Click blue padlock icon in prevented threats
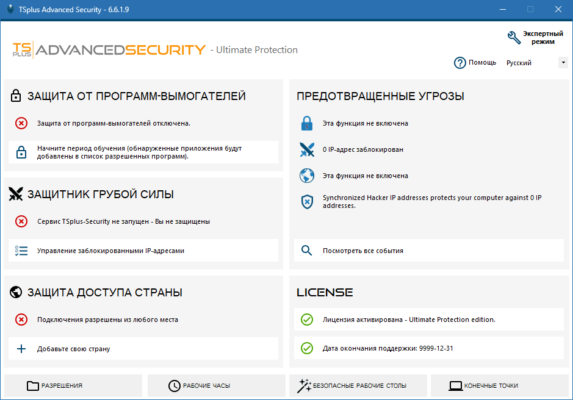Screen dimensions: 573x400 tap(307, 123)
